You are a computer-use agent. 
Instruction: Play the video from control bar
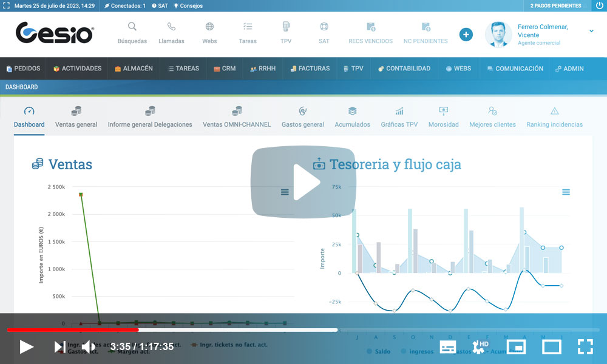pyautogui.click(x=26, y=346)
